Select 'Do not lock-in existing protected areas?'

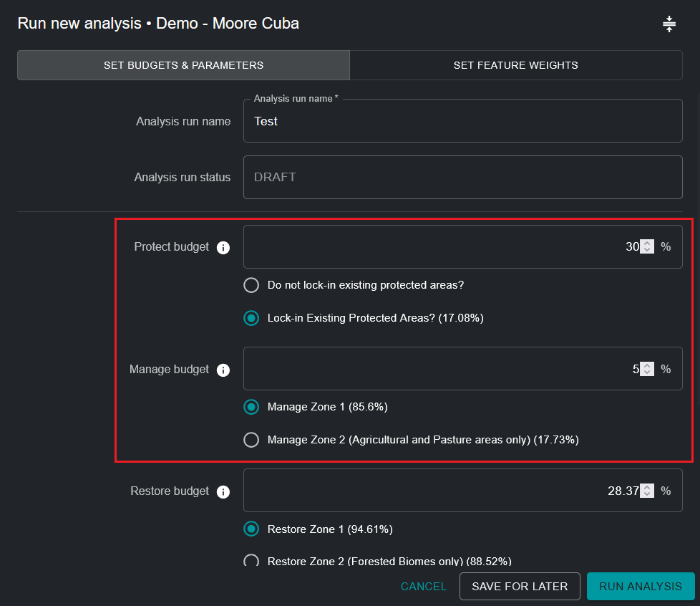[x=251, y=285]
